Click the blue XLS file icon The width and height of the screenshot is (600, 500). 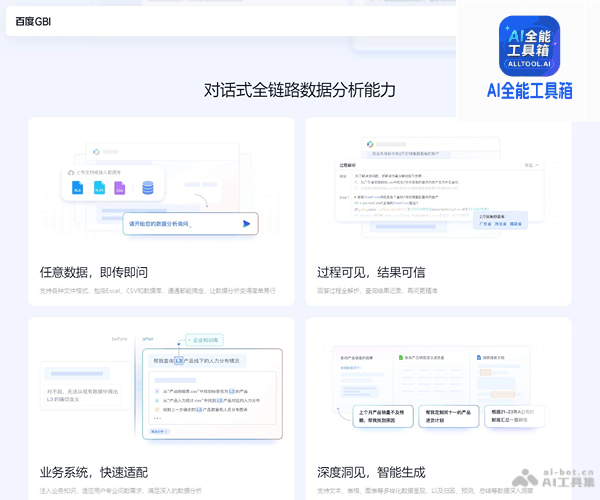click(78, 188)
